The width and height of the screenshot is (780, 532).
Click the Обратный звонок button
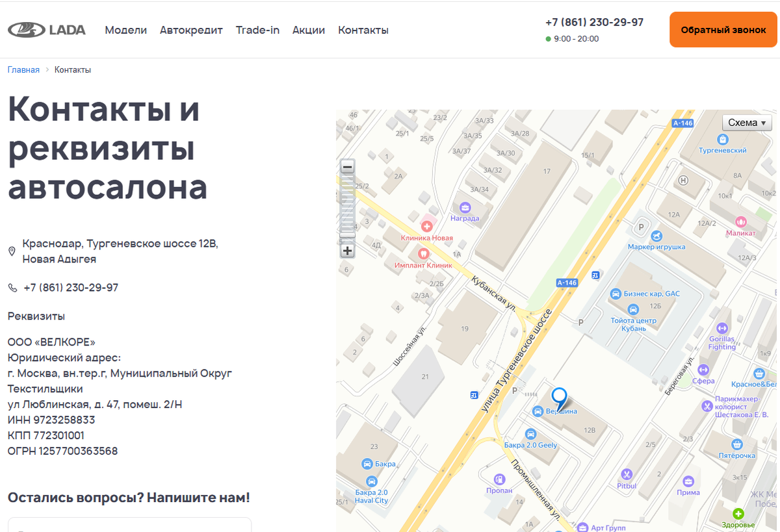[x=723, y=30]
